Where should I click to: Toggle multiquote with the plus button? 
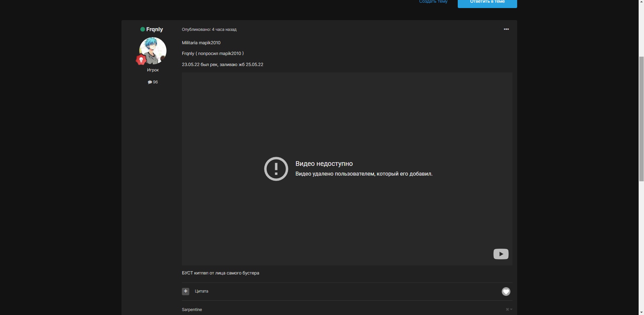pos(186,291)
